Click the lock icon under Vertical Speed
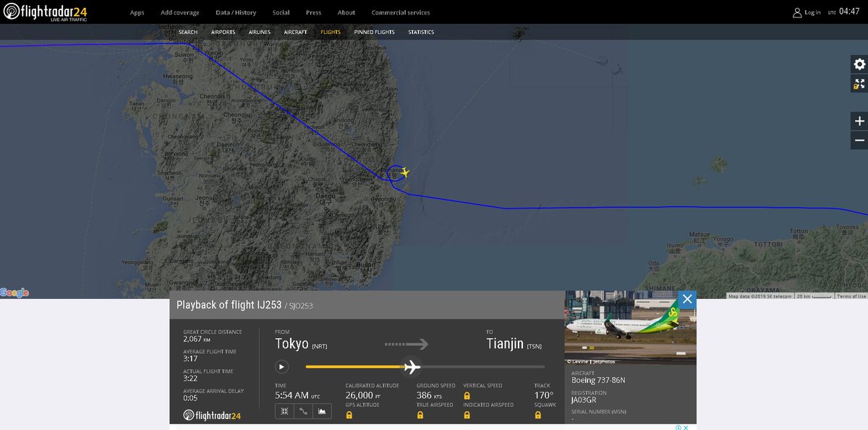Image resolution: width=868 pixels, height=430 pixels. pos(467,396)
